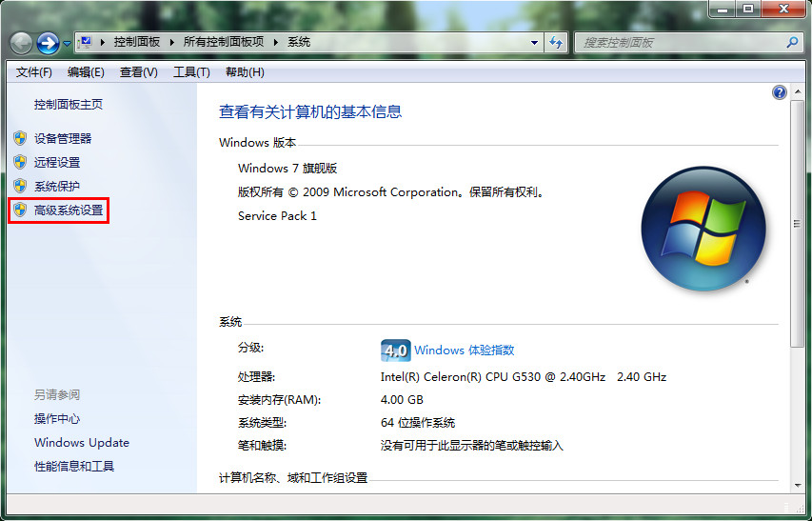The image size is (812, 521).
Task: Go to Windows Update in the sidebar
Action: (x=82, y=443)
